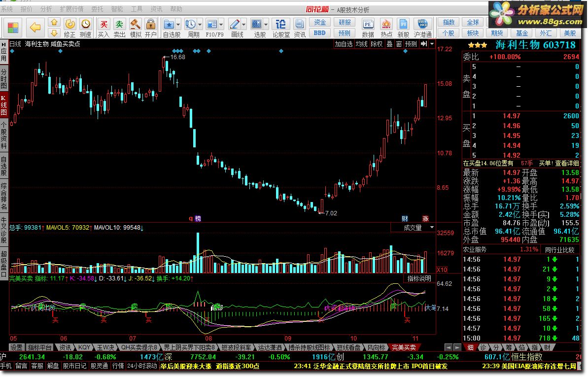Click the 卖出 sell icon
The height and width of the screenshot is (377, 588).
(119, 28)
